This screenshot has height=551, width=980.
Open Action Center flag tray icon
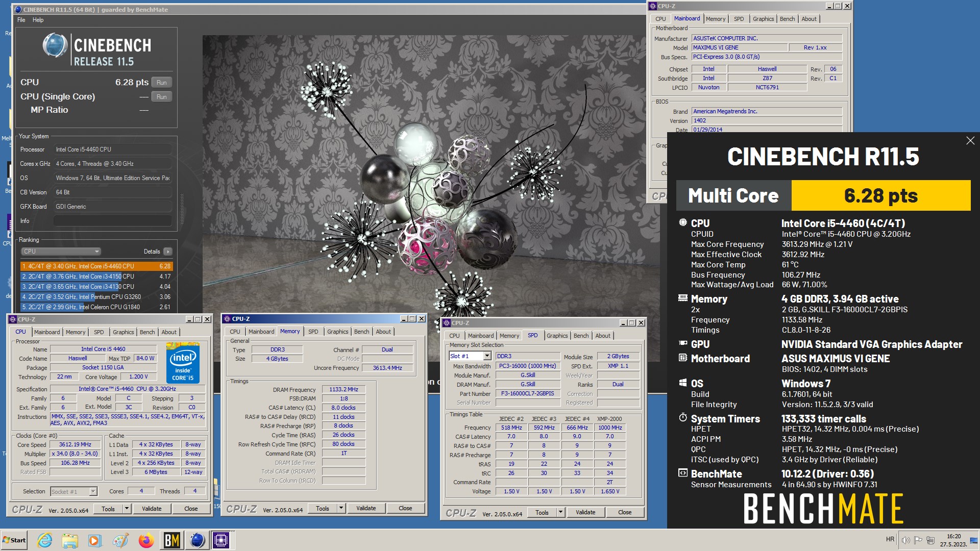pos(918,540)
